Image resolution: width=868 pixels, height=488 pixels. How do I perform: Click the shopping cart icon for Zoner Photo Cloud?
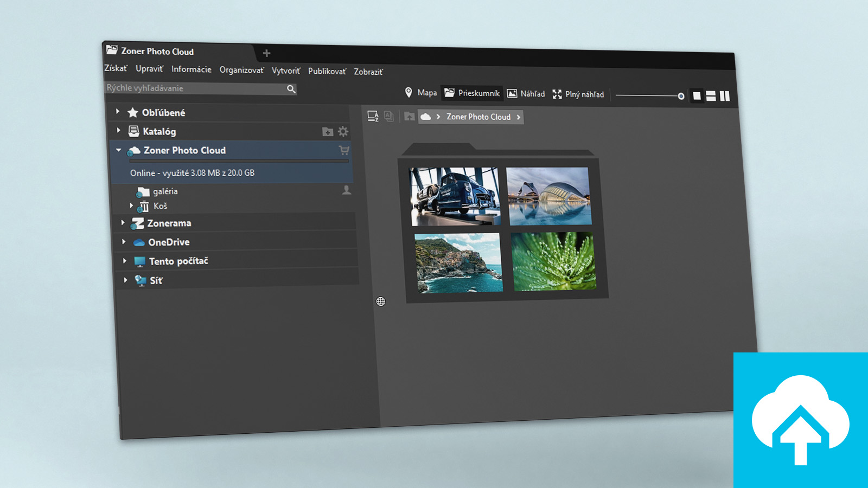pyautogui.click(x=344, y=150)
